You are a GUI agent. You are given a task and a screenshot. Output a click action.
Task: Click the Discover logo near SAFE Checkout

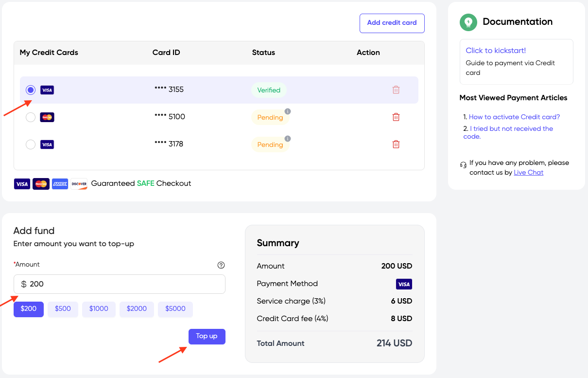(x=78, y=184)
